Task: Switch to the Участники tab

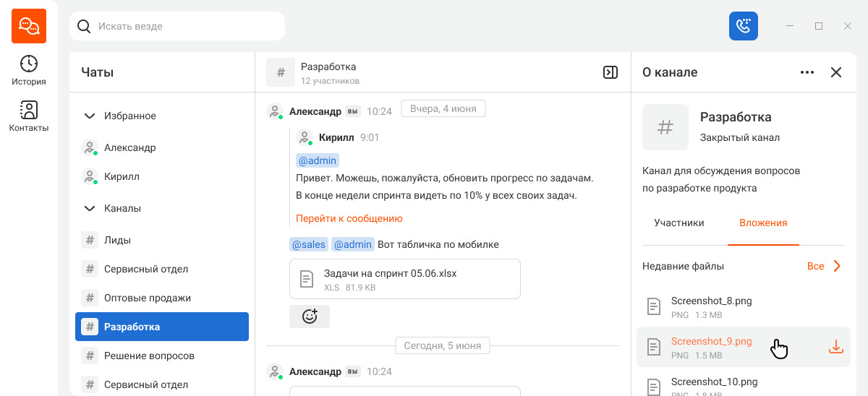Action: [x=679, y=223]
